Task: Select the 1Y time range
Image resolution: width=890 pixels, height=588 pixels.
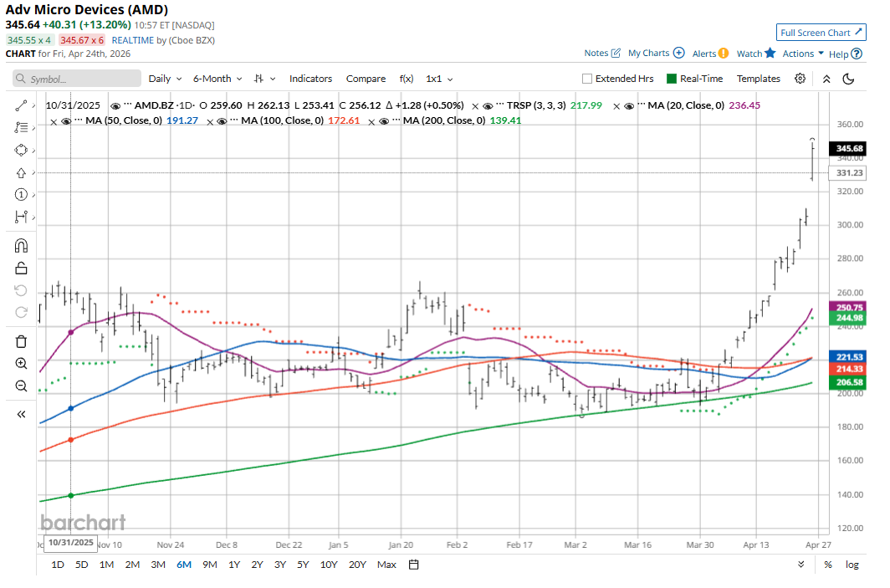Action: pos(234,565)
